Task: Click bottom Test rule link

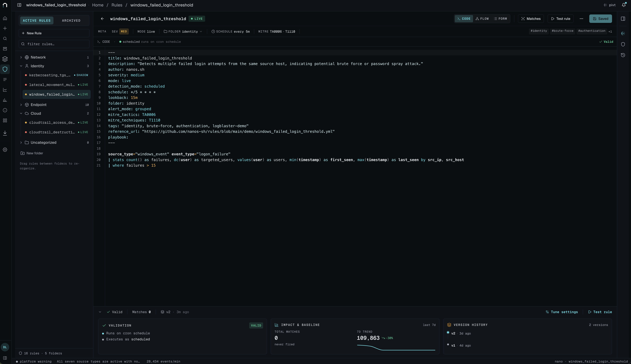Action: [600, 312]
